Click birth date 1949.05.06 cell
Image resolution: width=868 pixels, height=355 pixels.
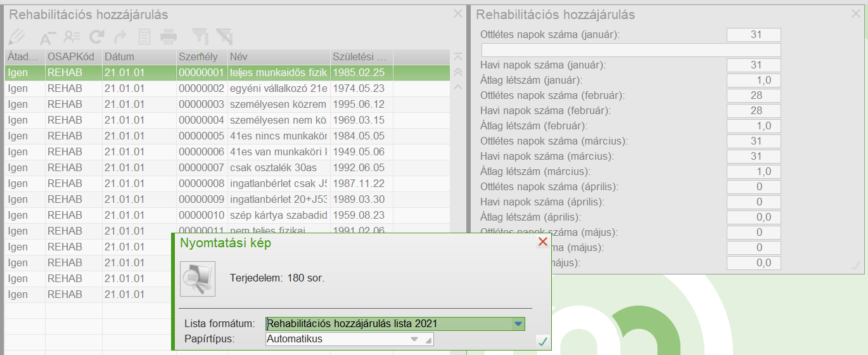[x=362, y=152]
